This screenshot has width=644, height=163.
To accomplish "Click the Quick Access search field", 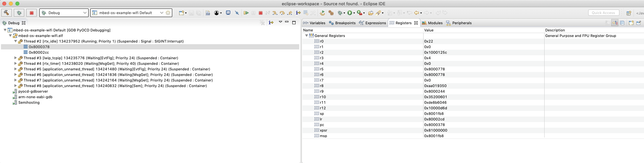I will [604, 13].
